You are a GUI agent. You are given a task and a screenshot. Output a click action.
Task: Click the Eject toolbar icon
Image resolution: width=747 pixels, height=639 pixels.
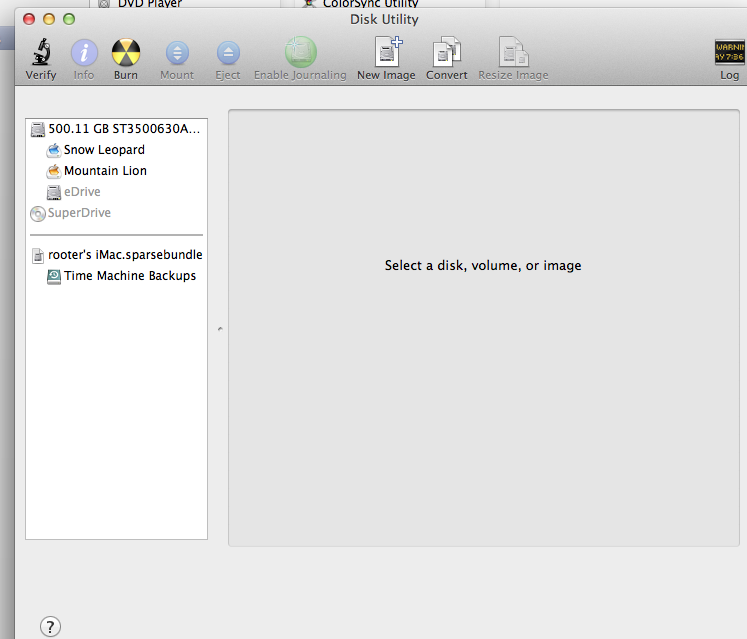(228, 53)
